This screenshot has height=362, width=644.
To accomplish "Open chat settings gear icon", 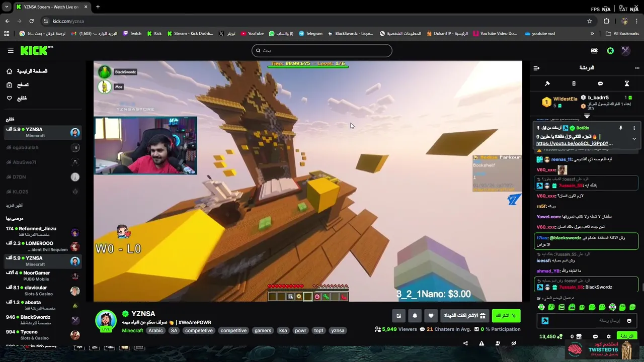I will point(608,336).
